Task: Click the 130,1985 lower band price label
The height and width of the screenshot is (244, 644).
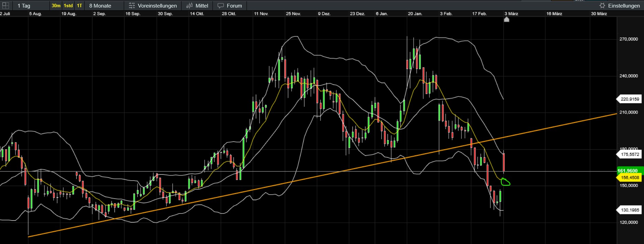Action: [630, 210]
